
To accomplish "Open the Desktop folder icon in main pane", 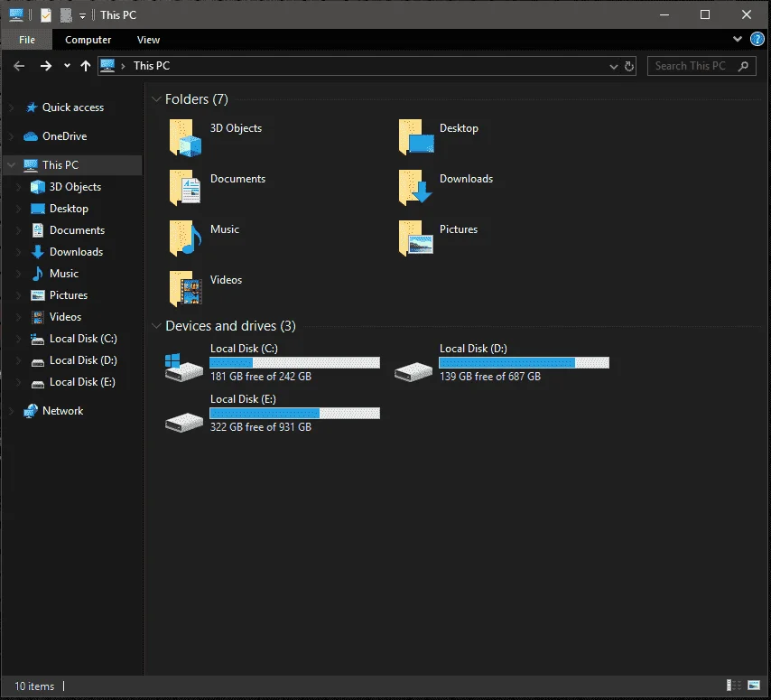I will [x=416, y=137].
